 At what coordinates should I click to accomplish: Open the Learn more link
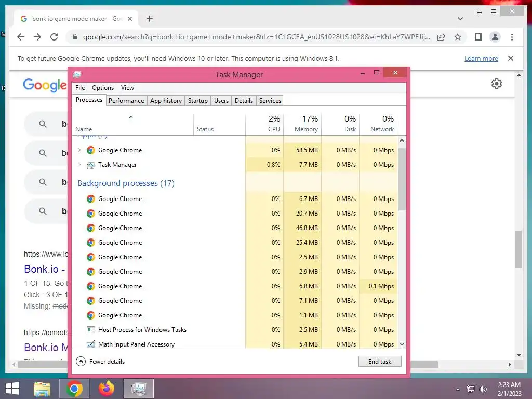coord(481,58)
